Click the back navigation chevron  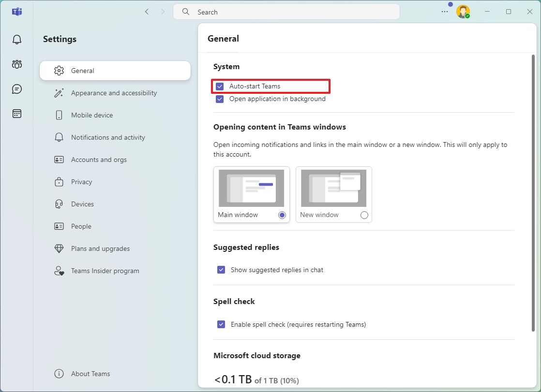click(147, 12)
